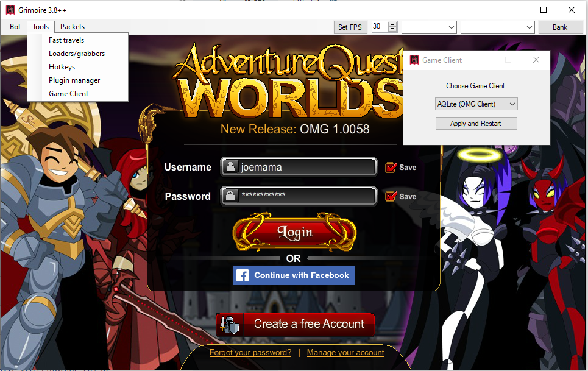Click the Set FPS button

(x=350, y=27)
